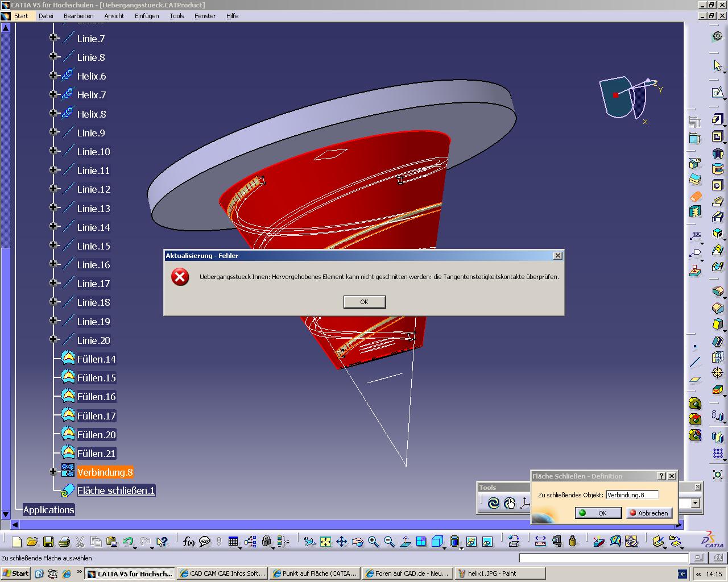This screenshot has width=728, height=582.
Task: Open the Einfügen menu
Action: click(147, 16)
